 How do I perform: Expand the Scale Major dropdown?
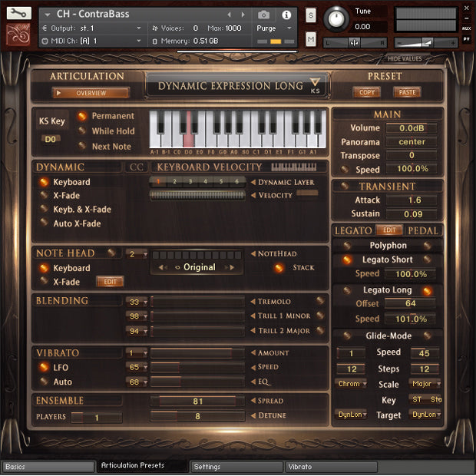[x=425, y=384]
